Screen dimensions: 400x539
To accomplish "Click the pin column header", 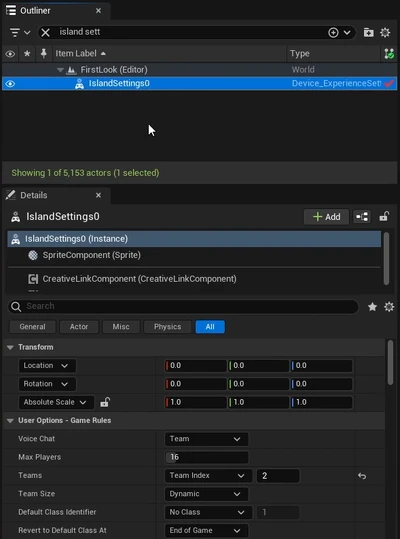I will pyautogui.click(x=44, y=54).
